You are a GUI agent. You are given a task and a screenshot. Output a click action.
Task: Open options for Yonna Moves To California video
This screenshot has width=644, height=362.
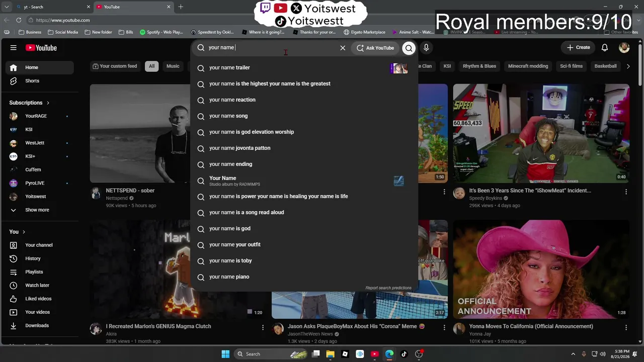[626, 327]
